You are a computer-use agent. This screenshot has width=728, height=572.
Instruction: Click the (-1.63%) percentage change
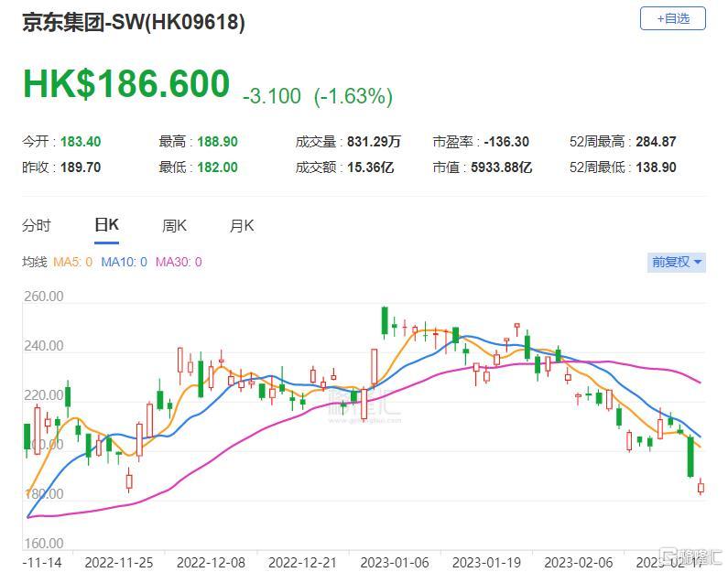point(353,96)
